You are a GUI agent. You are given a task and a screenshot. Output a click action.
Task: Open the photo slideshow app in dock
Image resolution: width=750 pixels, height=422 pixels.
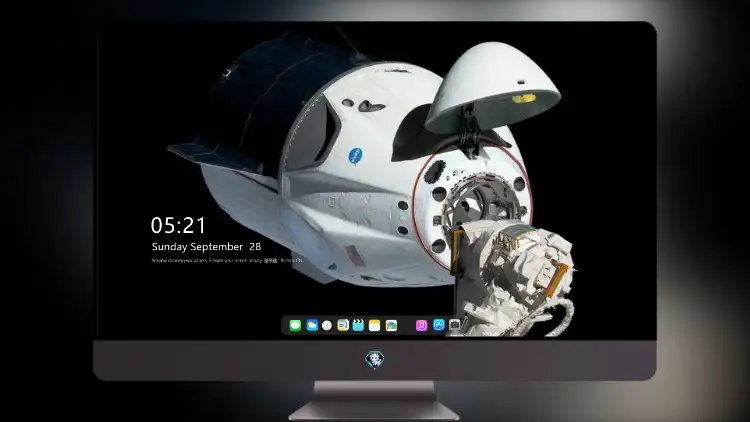point(391,325)
